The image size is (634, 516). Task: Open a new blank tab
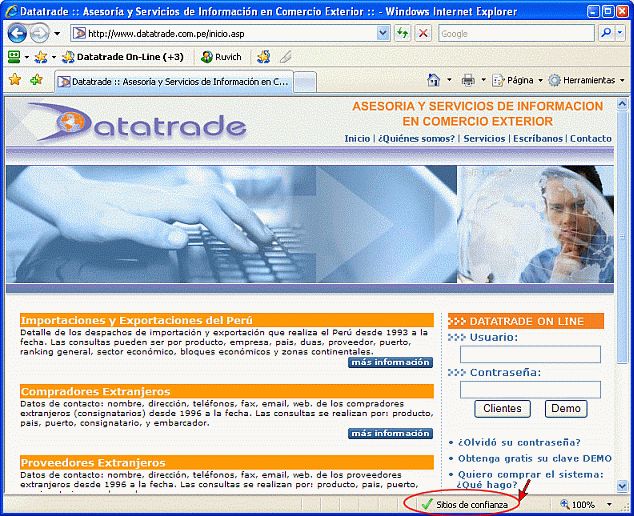coord(305,82)
